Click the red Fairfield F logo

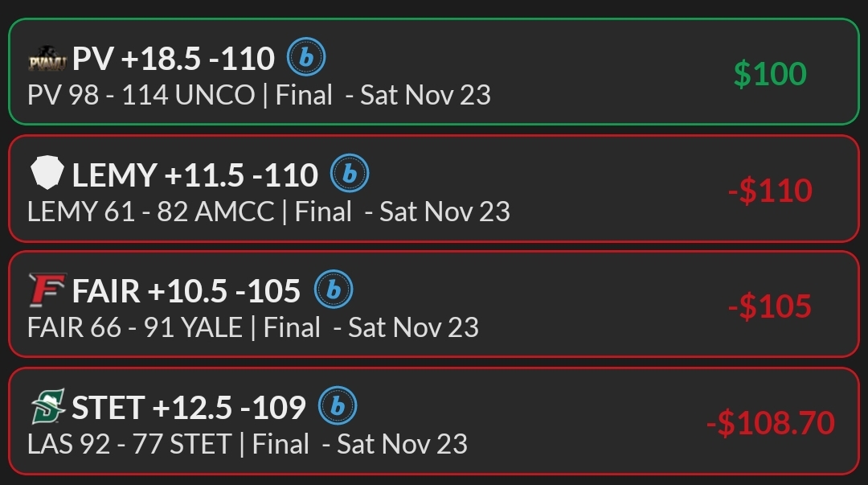(x=47, y=290)
